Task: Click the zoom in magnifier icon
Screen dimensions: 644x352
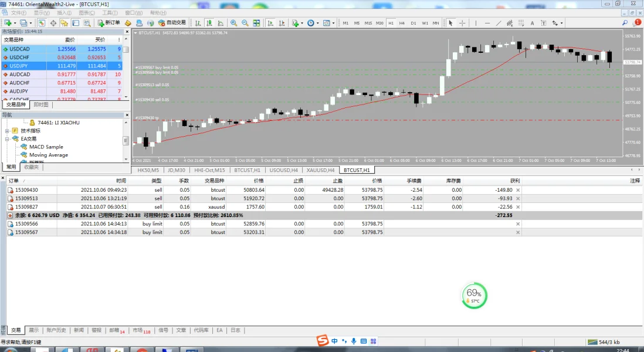Action: [x=233, y=23]
